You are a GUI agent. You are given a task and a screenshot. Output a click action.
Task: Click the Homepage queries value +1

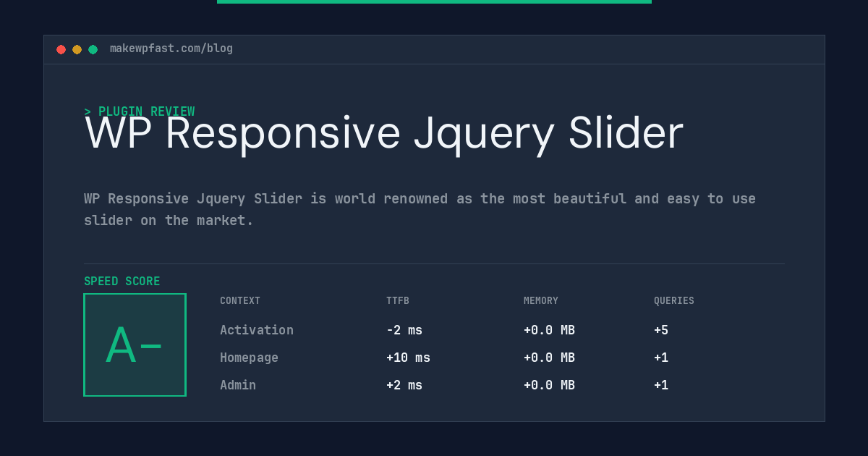tap(661, 358)
